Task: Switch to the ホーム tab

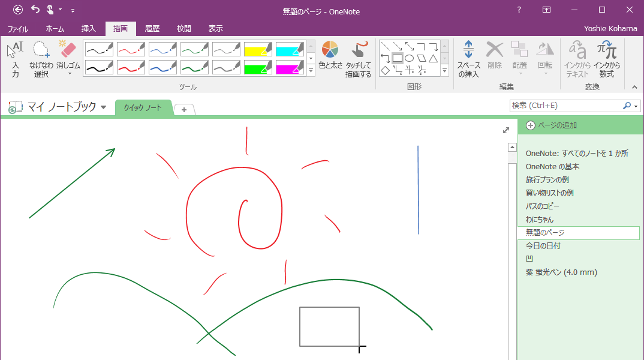Action: (55, 29)
